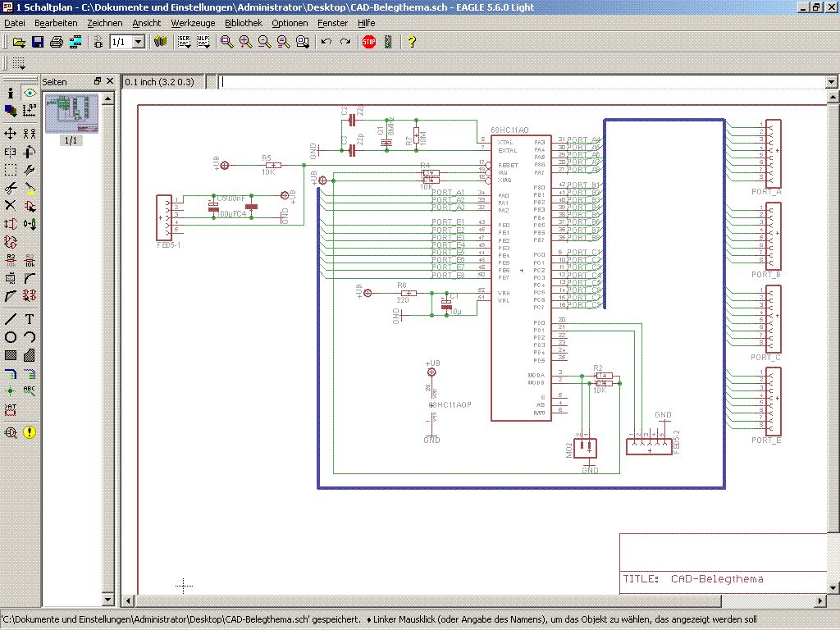Select the Show tool with the eye icon
This screenshot has height=630, width=840.
(x=30, y=93)
